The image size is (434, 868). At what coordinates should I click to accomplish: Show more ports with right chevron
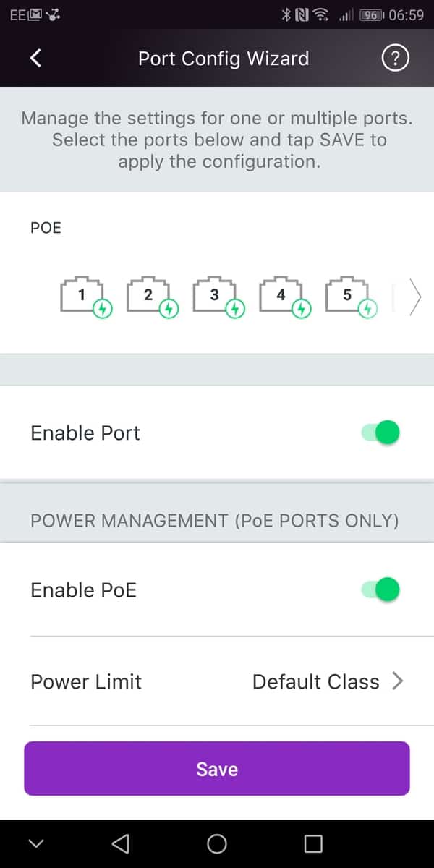414,297
